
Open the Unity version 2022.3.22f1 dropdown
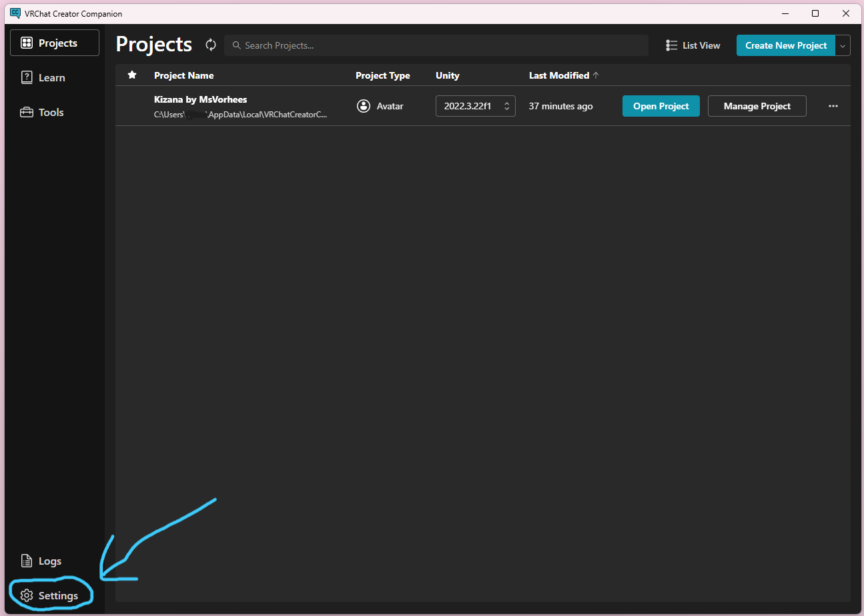pyautogui.click(x=476, y=106)
